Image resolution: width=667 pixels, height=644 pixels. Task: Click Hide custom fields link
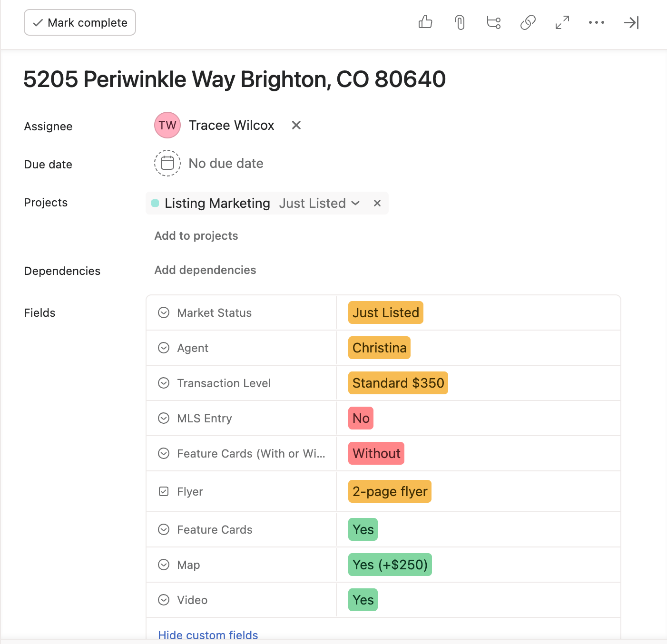pyautogui.click(x=208, y=634)
